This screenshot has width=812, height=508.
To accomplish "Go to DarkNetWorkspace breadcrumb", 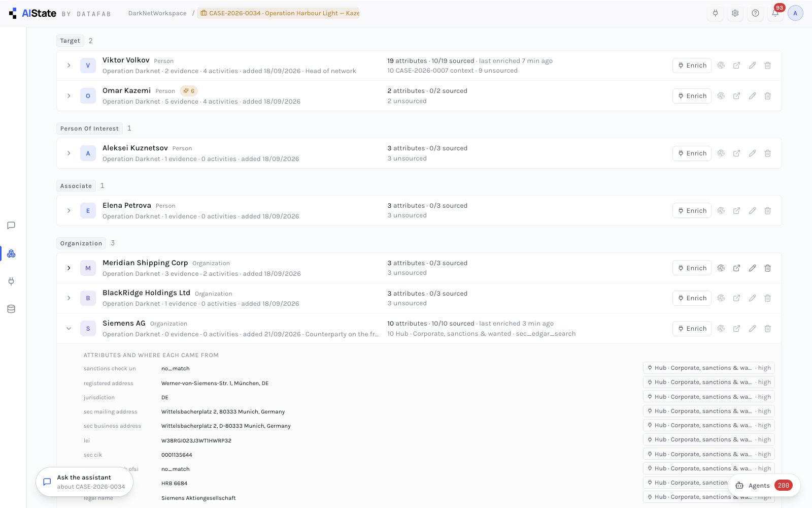I will tap(157, 13).
